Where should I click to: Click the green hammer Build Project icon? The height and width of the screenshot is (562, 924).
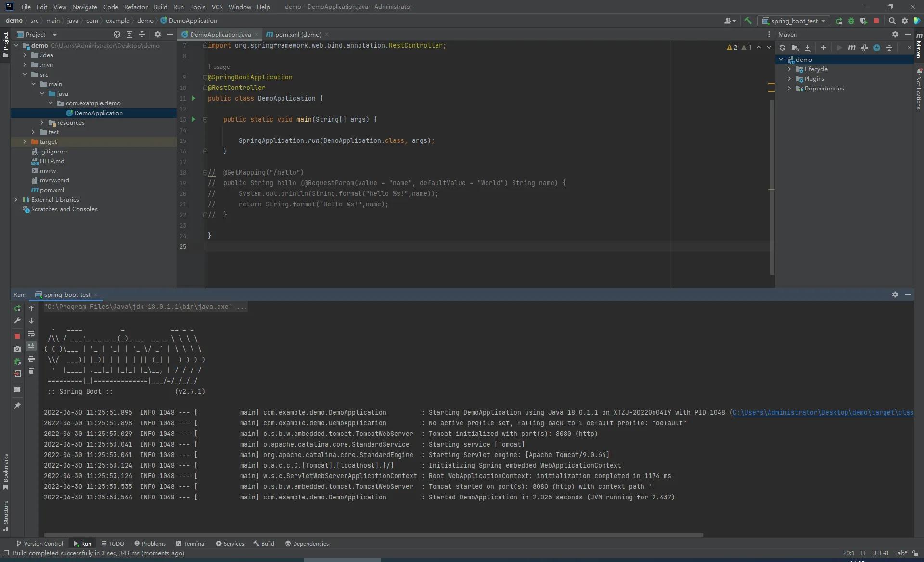[x=748, y=21]
